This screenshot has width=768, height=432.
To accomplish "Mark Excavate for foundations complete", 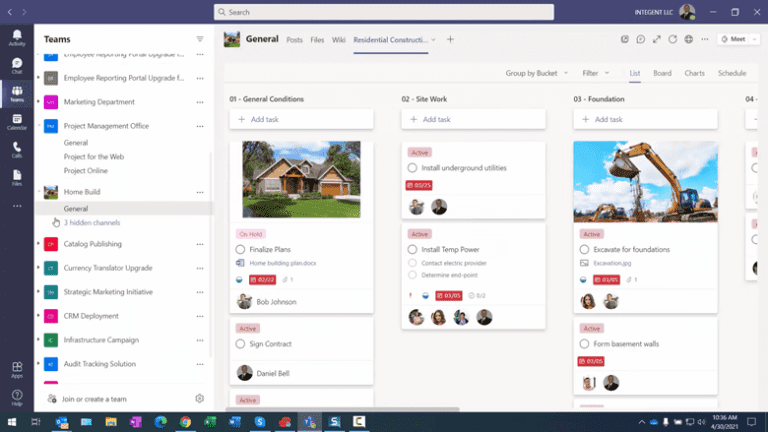I will [584, 249].
